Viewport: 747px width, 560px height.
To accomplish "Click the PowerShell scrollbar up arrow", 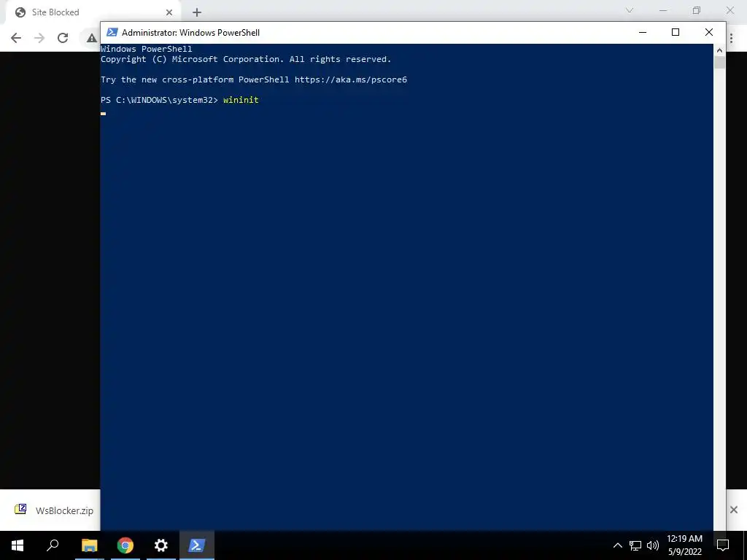I will pyautogui.click(x=719, y=50).
